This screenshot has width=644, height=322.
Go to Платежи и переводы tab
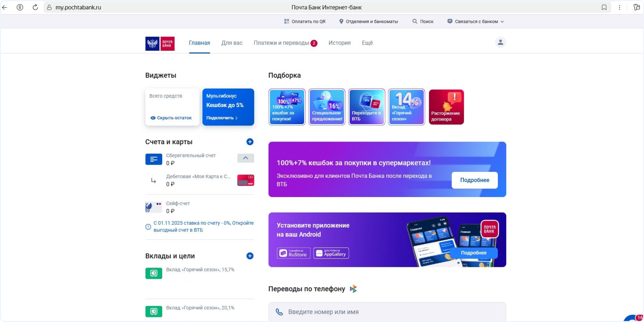pos(281,43)
